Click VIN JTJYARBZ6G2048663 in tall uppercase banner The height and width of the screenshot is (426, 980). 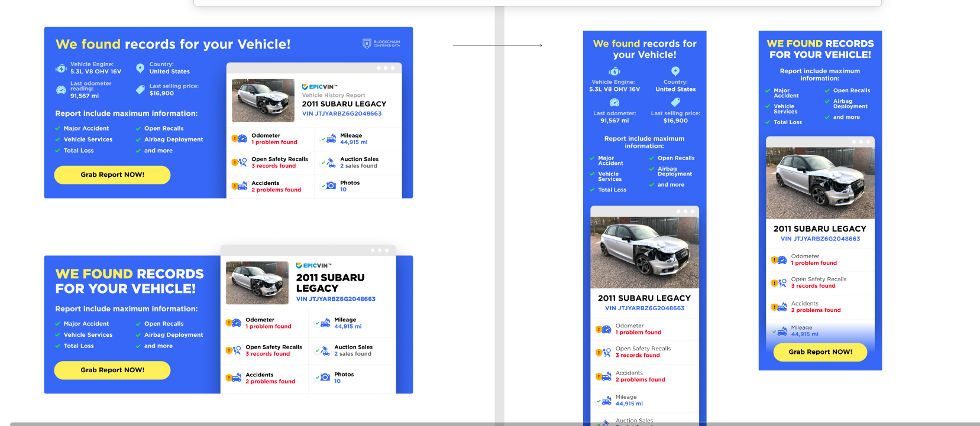820,239
